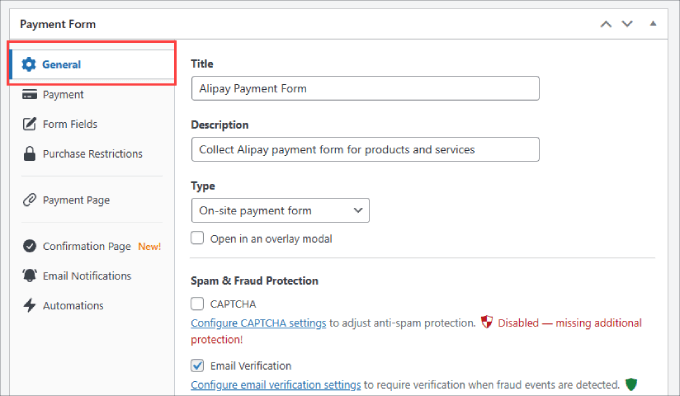Open Configure email verification settings link
The width and height of the screenshot is (680, 396).
276,385
